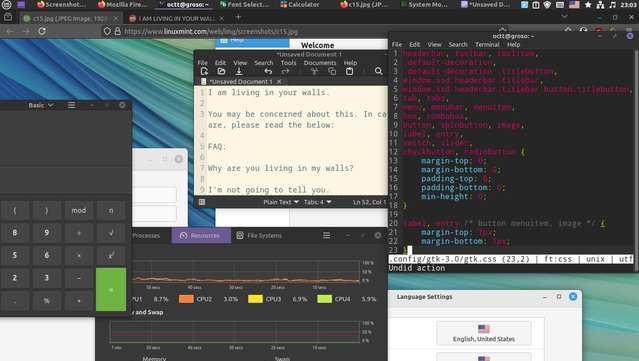Open the System Monitor hamburger menu

pos(326,236)
